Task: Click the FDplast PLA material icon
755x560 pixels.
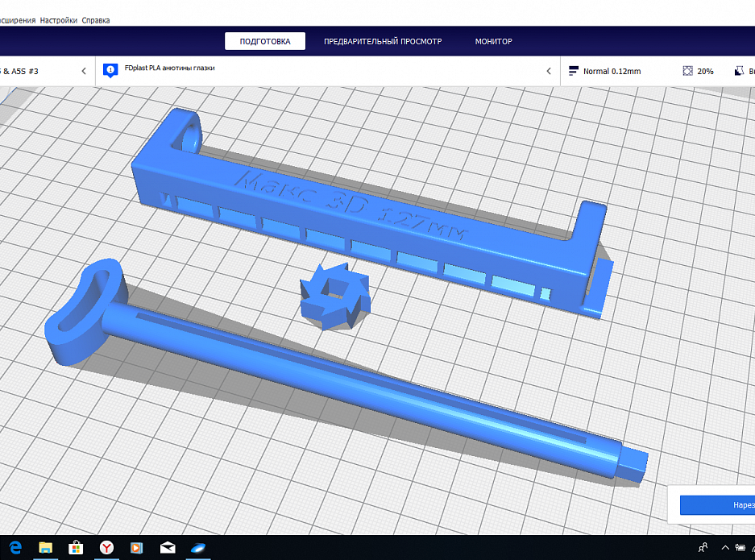Action: [x=110, y=71]
